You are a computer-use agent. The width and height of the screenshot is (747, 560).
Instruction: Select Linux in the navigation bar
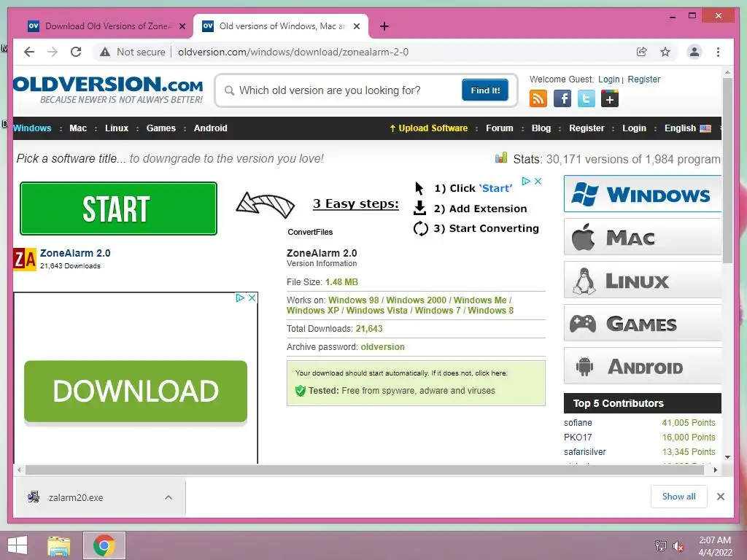click(x=117, y=128)
